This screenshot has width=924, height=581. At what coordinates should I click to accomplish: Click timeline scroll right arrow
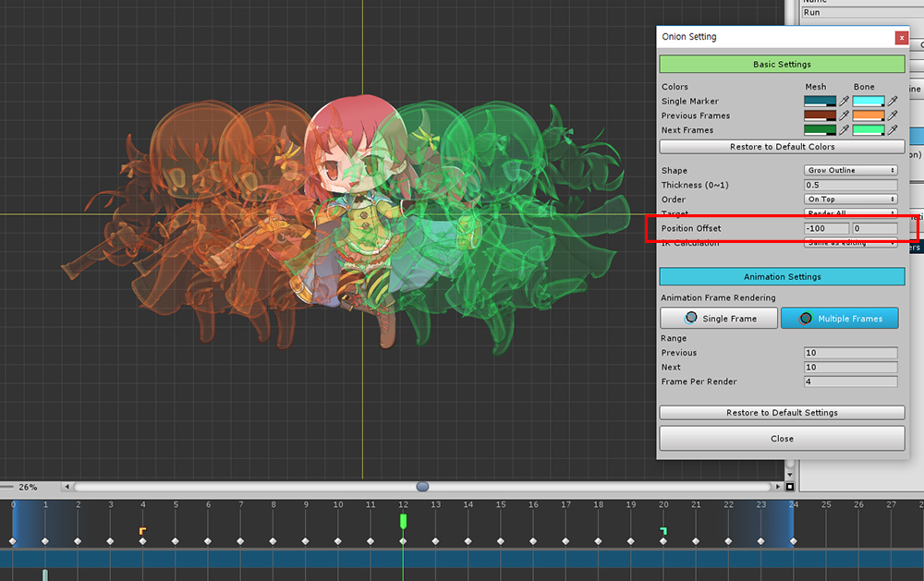pos(778,487)
